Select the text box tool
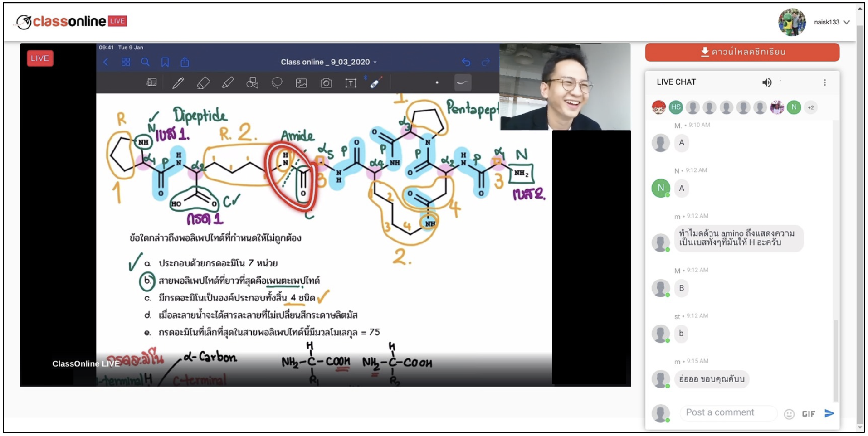Viewport: 868px width, 436px height. pos(351,83)
